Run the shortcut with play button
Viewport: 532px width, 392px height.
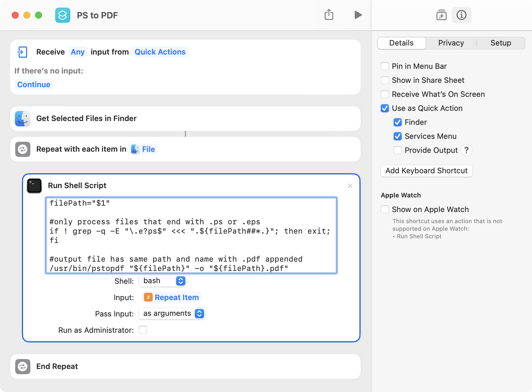click(x=358, y=15)
